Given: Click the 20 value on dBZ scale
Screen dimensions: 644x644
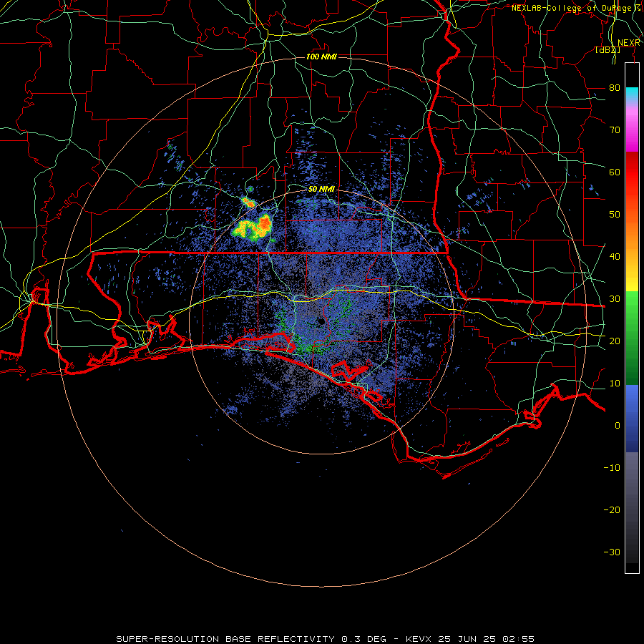Looking at the screenshot, I should point(615,341).
